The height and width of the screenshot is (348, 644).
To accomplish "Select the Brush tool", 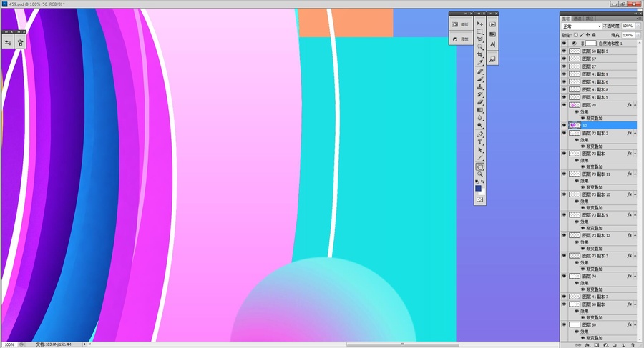I will tap(479, 79).
